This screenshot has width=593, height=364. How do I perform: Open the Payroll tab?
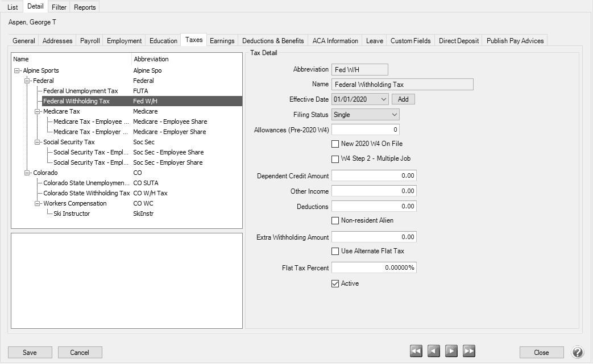pyautogui.click(x=90, y=41)
